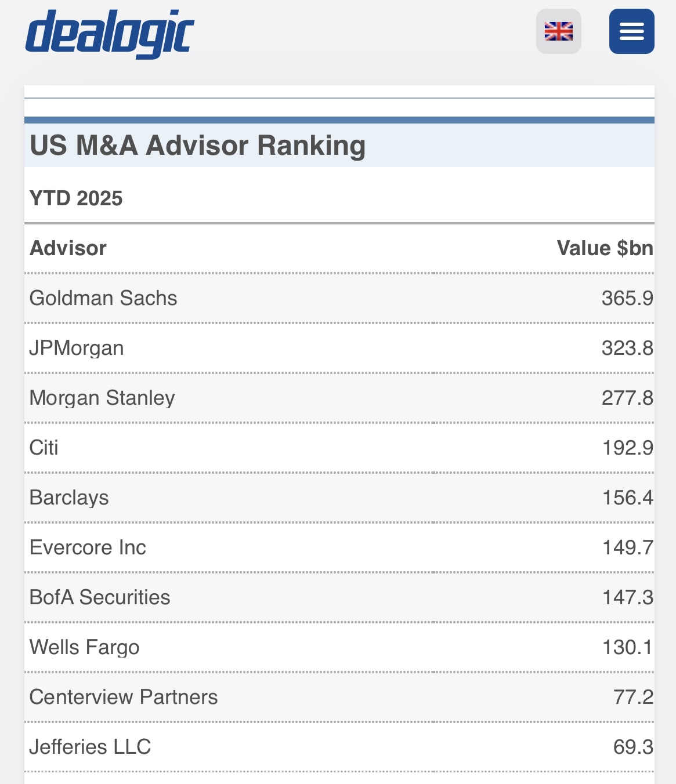
Task: Click Goldman Sachs value 365.9
Action: tap(627, 298)
